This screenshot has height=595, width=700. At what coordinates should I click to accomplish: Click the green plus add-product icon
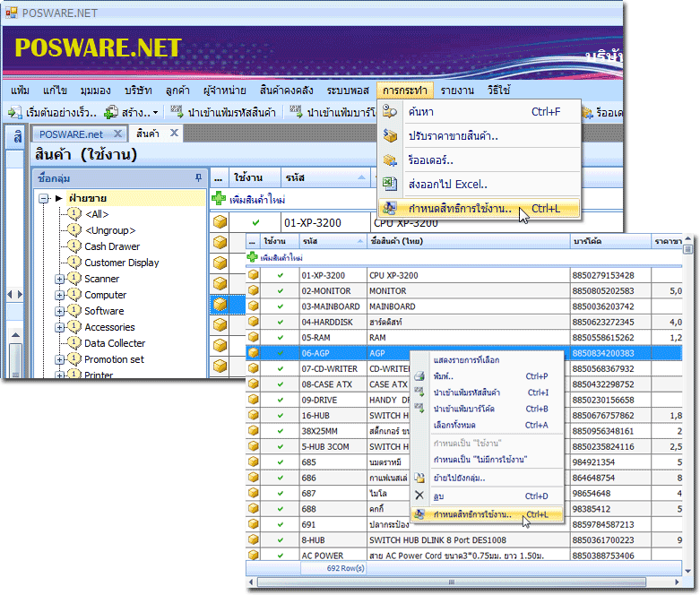point(219,199)
